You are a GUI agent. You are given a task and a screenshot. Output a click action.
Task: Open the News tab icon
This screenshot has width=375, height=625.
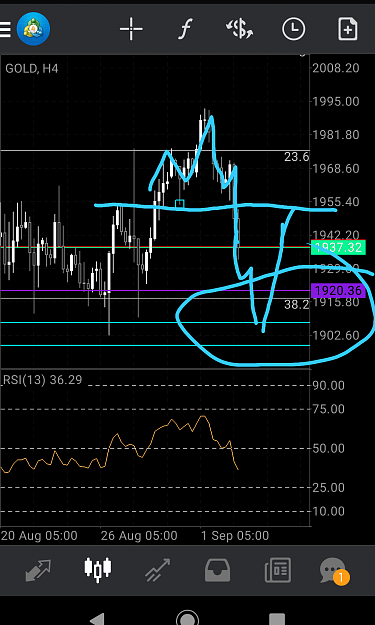(x=278, y=570)
